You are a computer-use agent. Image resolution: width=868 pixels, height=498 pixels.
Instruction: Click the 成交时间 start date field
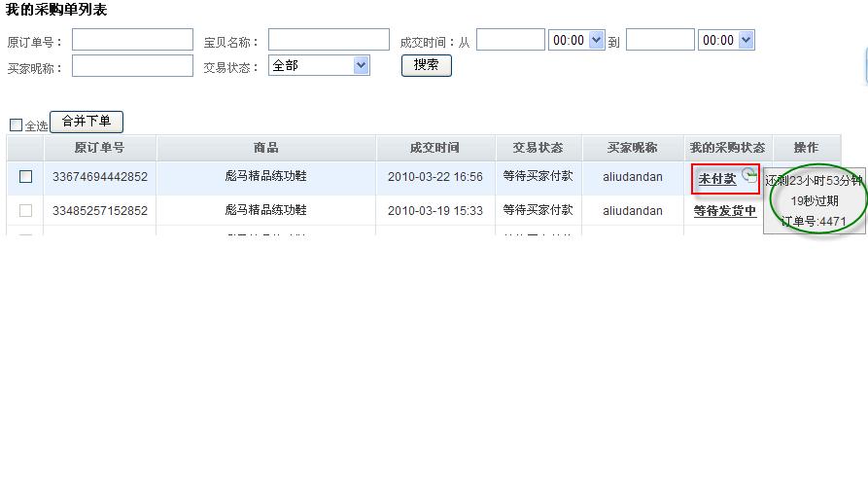[509, 40]
